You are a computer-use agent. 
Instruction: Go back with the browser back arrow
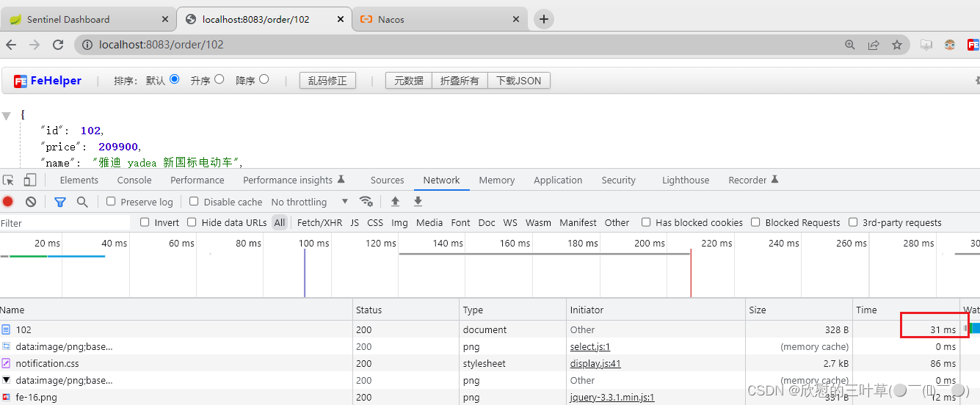pyautogui.click(x=11, y=45)
